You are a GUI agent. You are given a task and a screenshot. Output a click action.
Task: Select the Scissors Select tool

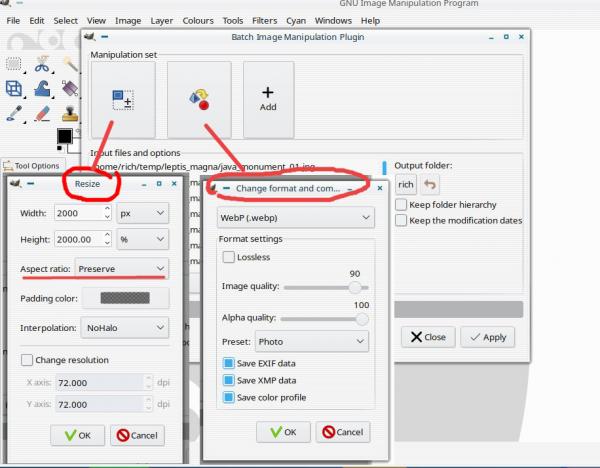pyautogui.click(x=42, y=64)
